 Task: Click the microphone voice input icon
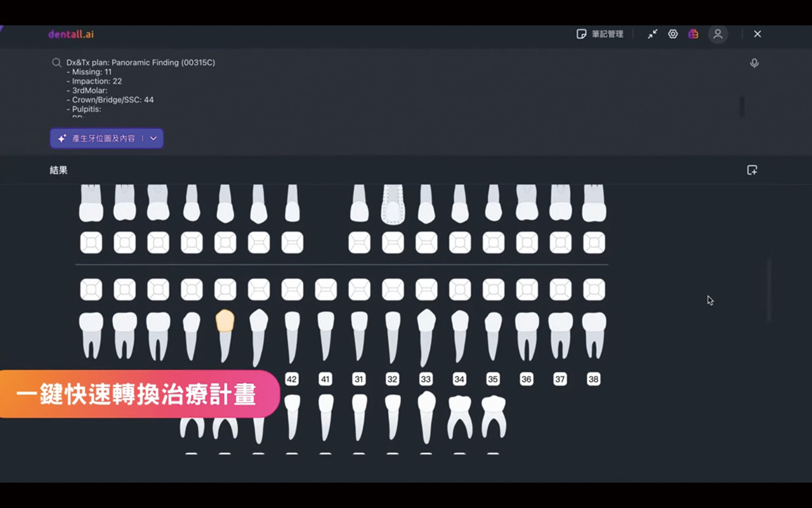754,63
